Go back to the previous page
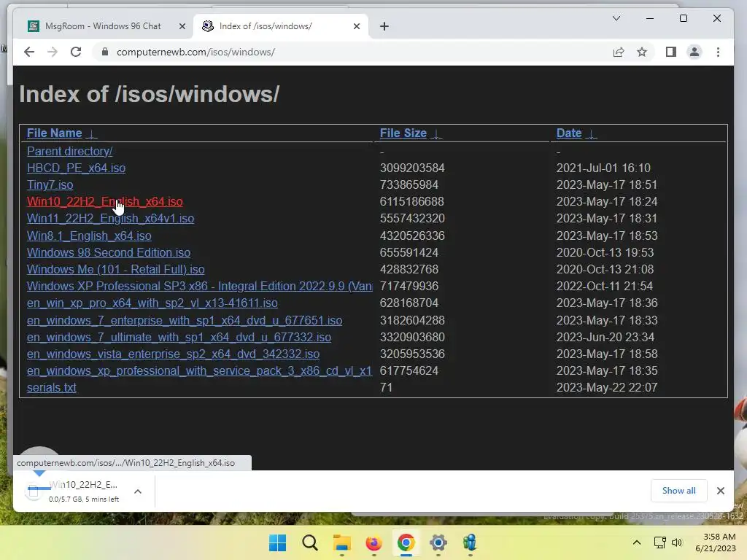The width and height of the screenshot is (747, 560). 29,52
